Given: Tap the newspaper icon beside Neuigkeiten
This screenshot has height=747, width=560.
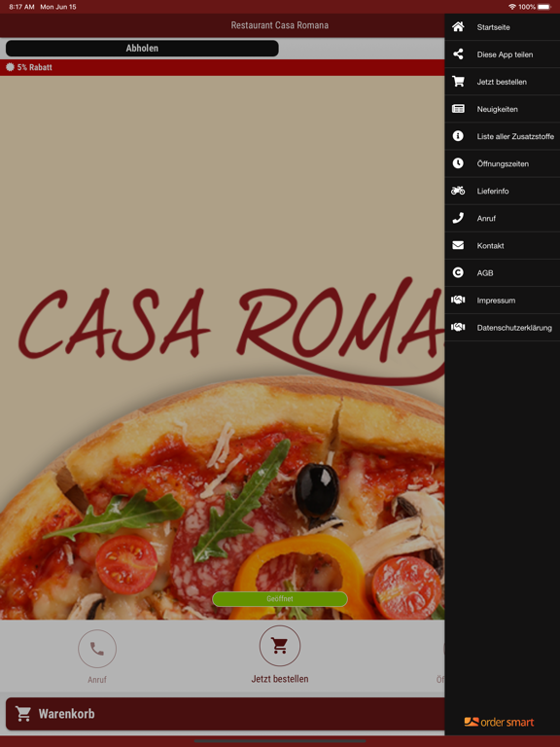Looking at the screenshot, I should tap(458, 109).
